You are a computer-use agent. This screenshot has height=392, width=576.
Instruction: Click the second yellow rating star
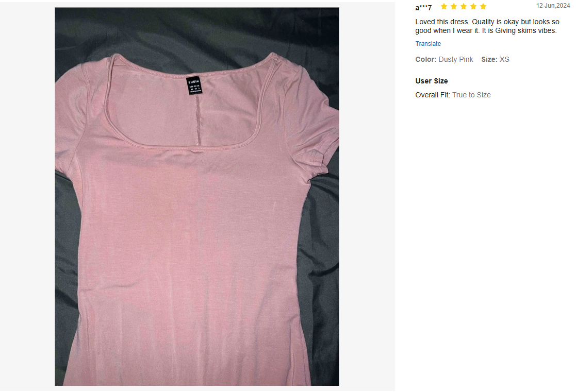(454, 6)
